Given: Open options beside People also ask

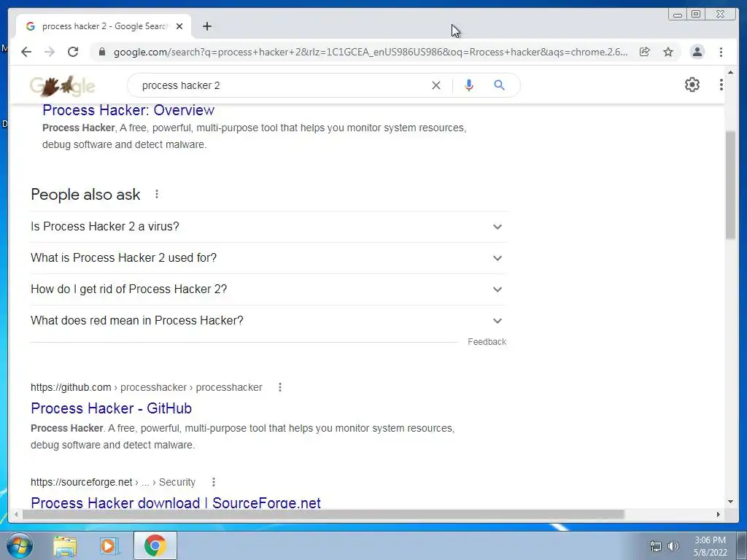Looking at the screenshot, I should pos(156,194).
